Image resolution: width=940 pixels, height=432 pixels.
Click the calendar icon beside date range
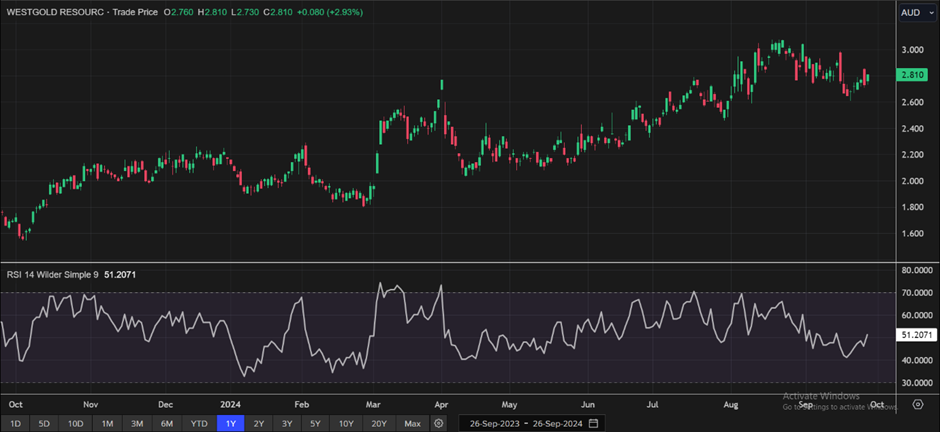[595, 423]
